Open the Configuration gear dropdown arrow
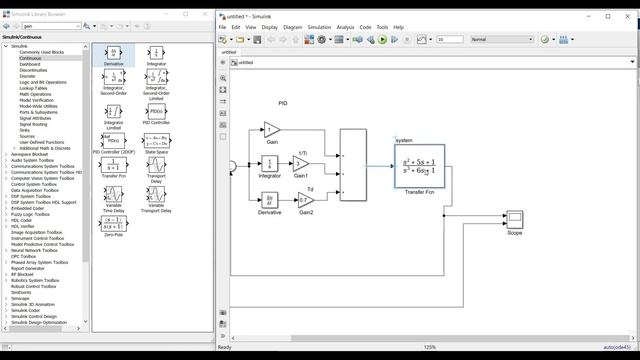 330,40
